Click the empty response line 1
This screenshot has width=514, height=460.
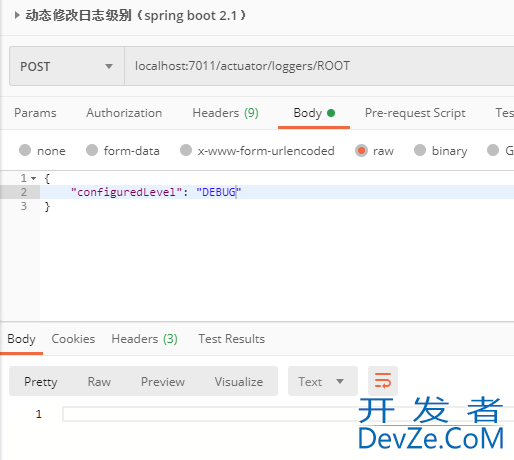coord(288,414)
